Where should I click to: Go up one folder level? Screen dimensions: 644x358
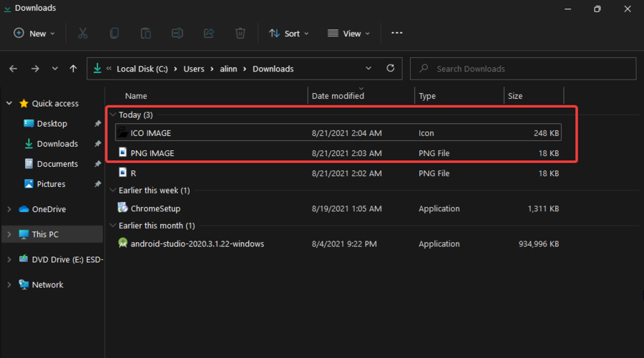tap(73, 69)
